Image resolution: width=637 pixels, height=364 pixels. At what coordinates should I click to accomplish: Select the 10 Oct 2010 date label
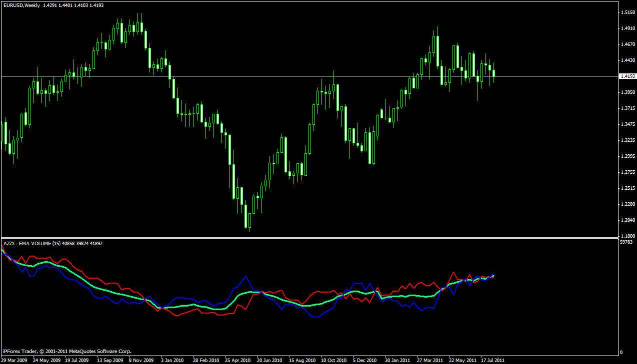coord(334,360)
